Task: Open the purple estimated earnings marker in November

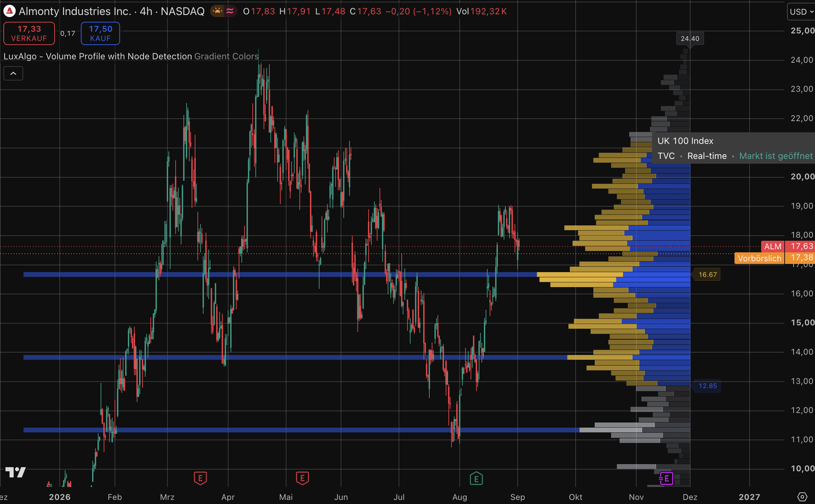Action: coord(666,478)
